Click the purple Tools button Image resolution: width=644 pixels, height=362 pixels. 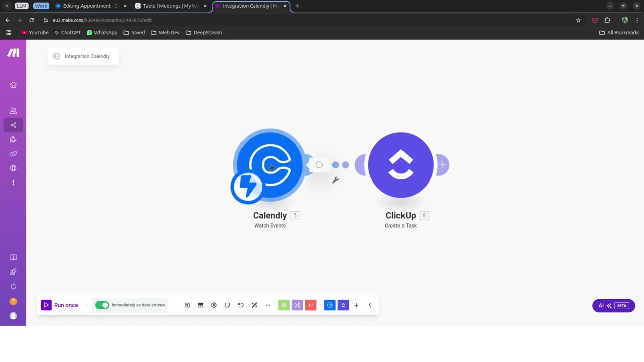[x=297, y=305]
